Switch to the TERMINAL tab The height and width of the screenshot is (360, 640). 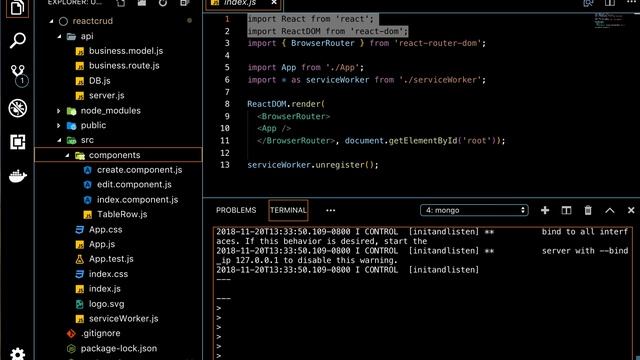click(x=288, y=210)
